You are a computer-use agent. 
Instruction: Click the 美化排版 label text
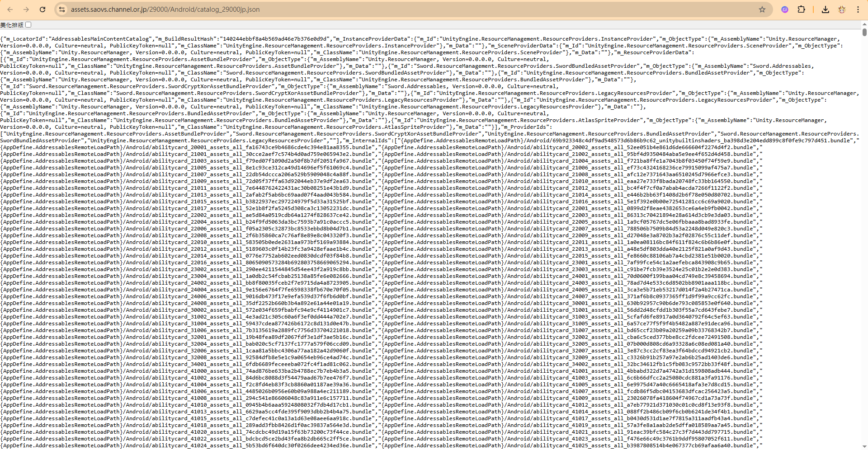12,25
